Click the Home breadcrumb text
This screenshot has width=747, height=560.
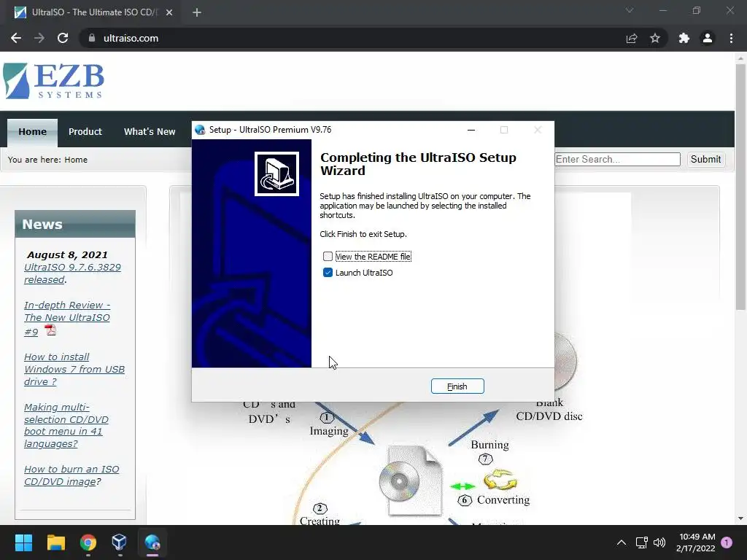[x=76, y=160]
